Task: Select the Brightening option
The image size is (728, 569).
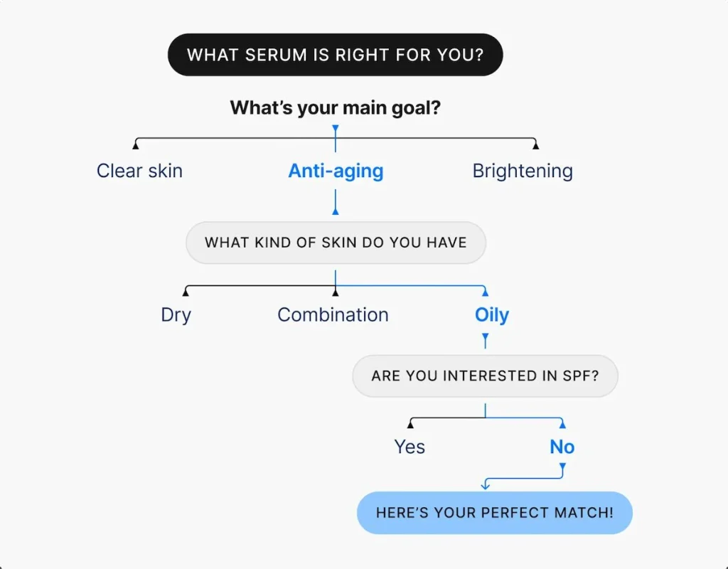Action: [x=523, y=171]
